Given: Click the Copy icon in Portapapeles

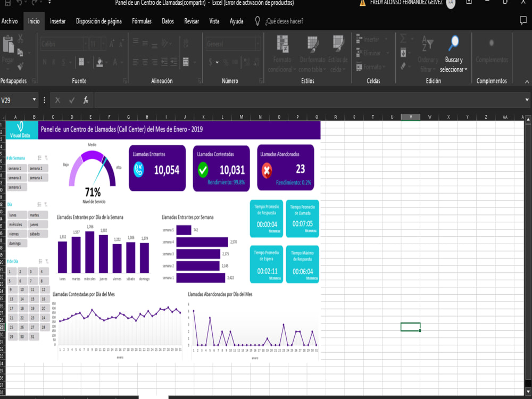Looking at the screenshot, I should click(20, 52).
